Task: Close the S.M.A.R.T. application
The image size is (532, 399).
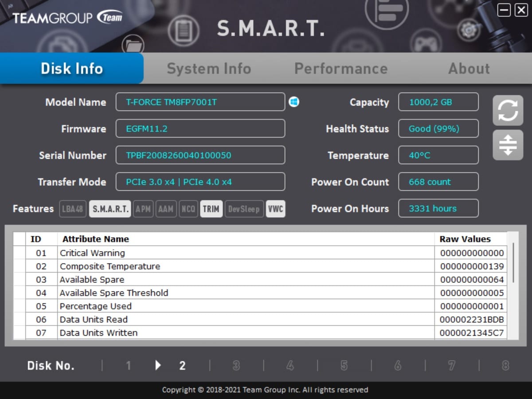Action: click(x=521, y=10)
